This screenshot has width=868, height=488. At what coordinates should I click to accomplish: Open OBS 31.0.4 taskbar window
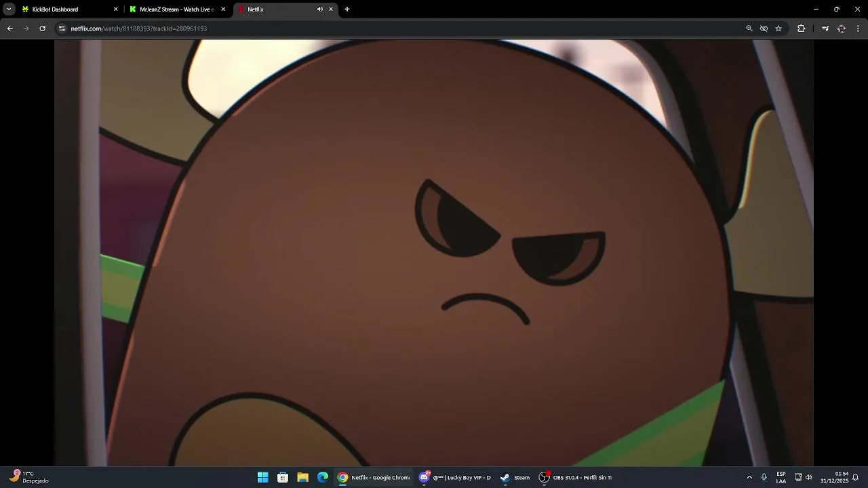click(576, 477)
